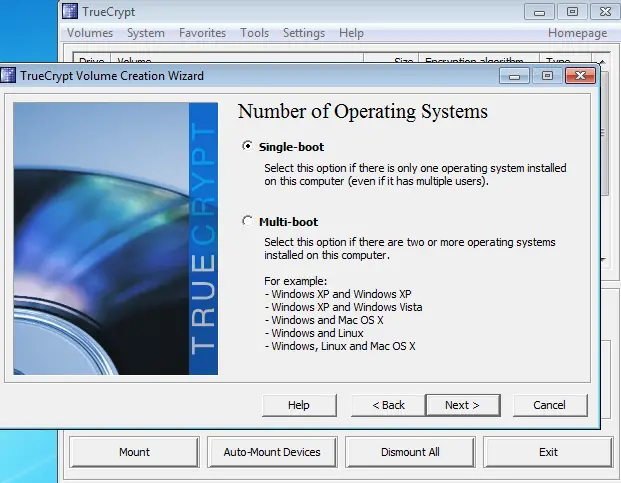This screenshot has width=621, height=483.
Task: Click Auto-Mount Devices in main window
Action: [x=272, y=452]
